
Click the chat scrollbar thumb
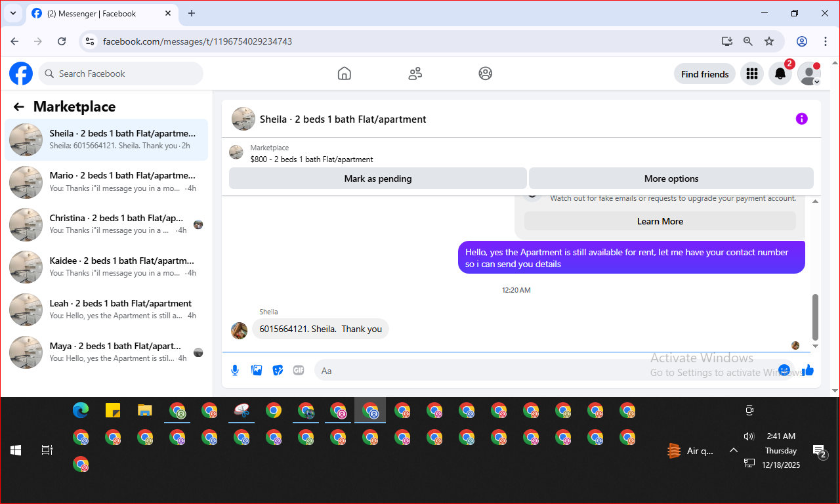pyautogui.click(x=816, y=317)
